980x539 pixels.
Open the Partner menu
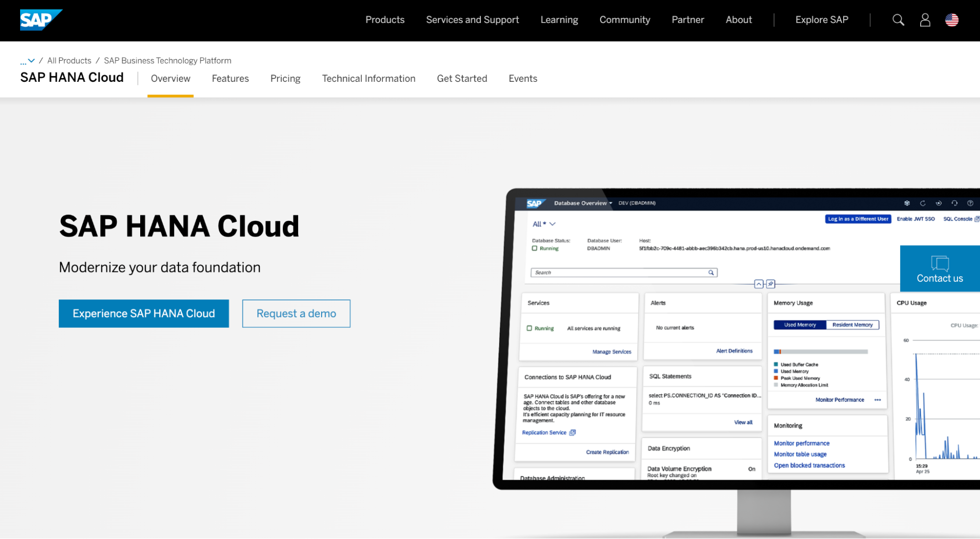[688, 20]
